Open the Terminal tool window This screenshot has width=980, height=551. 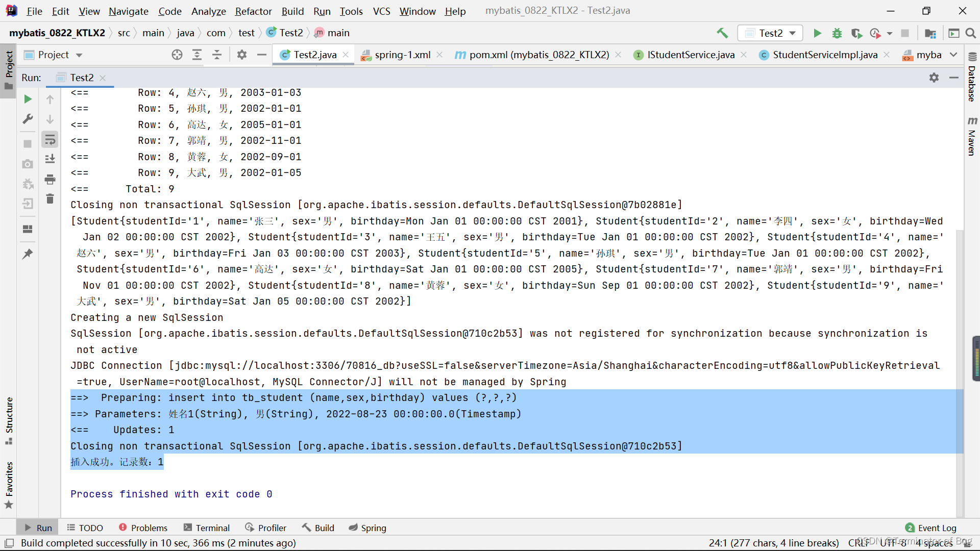[x=207, y=528]
